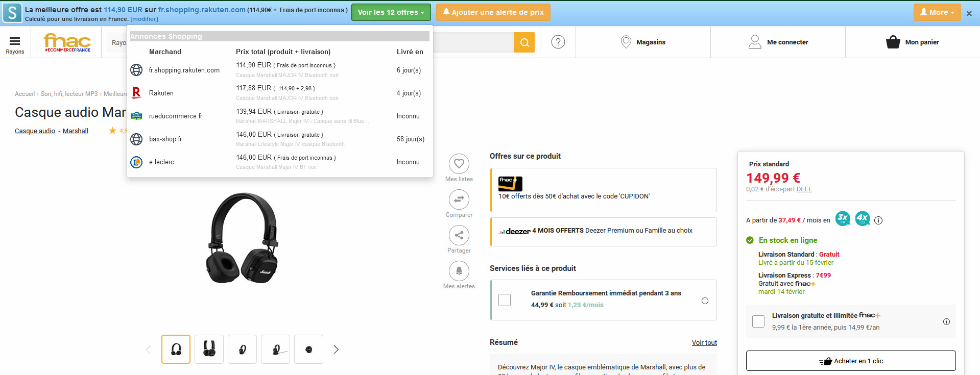The image size is (980, 375).
Task: Select the second headphone thumbnail
Action: click(x=209, y=349)
